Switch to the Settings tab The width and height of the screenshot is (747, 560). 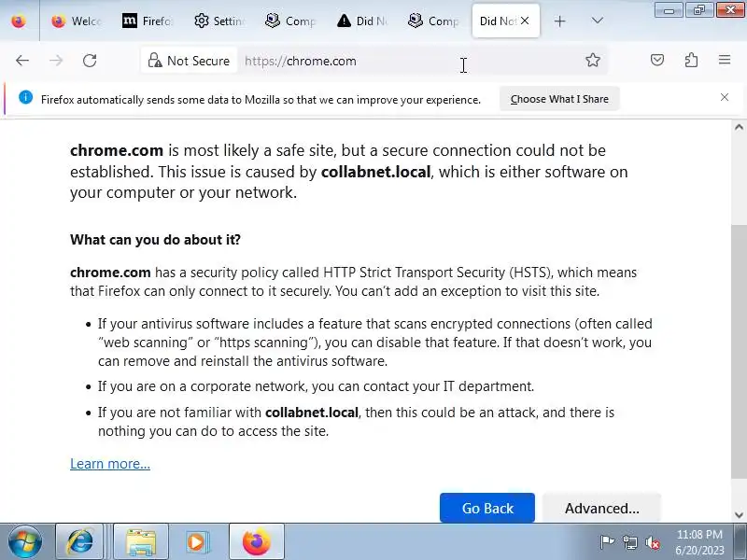click(x=218, y=21)
